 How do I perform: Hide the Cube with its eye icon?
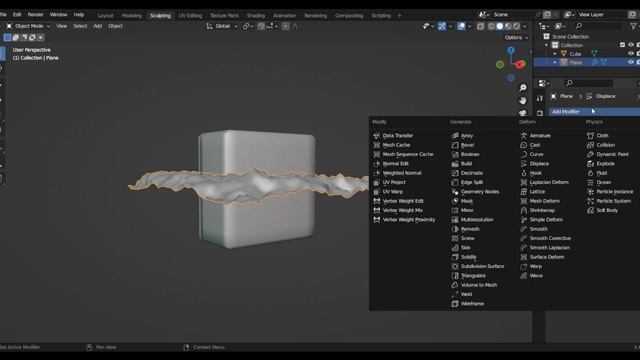pyautogui.click(x=631, y=53)
